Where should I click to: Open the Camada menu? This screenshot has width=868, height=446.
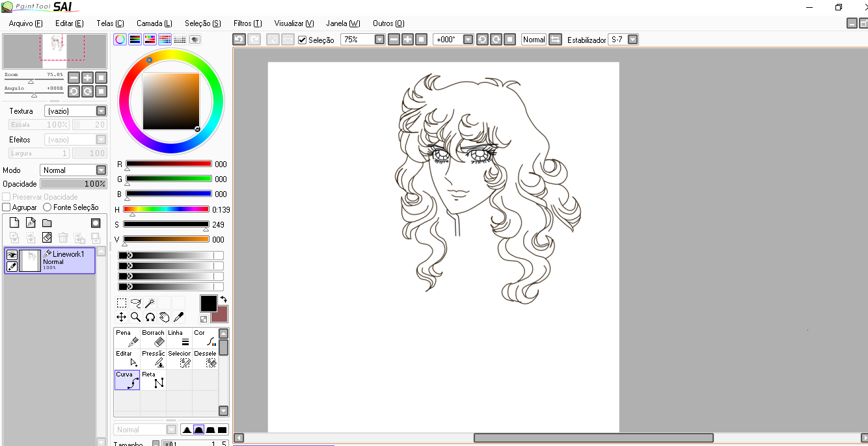pyautogui.click(x=155, y=23)
